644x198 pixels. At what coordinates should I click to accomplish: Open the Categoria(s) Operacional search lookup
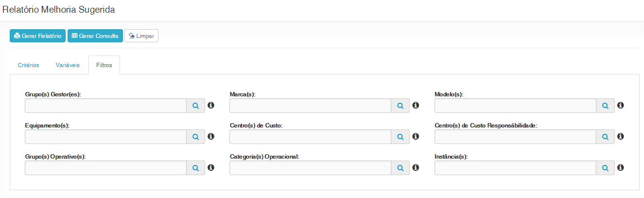point(400,168)
